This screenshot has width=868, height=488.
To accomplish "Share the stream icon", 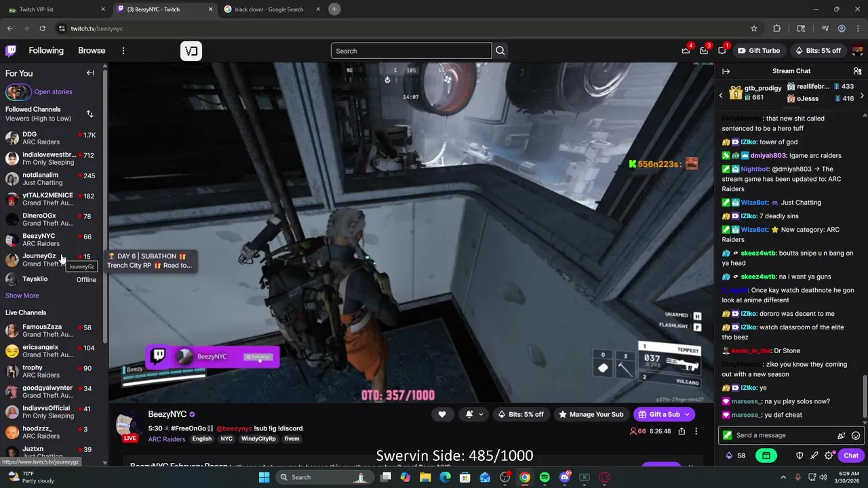I will (682, 431).
